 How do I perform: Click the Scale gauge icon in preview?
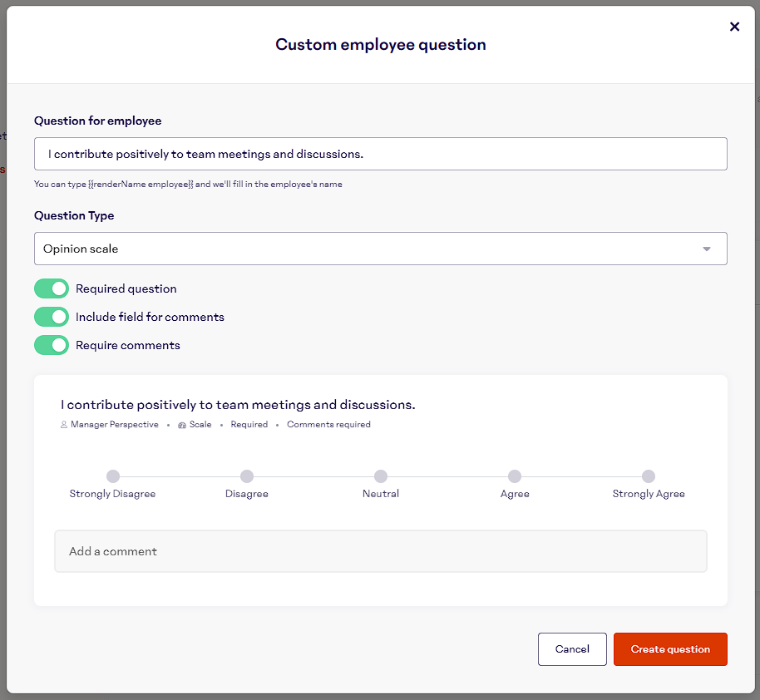pyautogui.click(x=181, y=425)
